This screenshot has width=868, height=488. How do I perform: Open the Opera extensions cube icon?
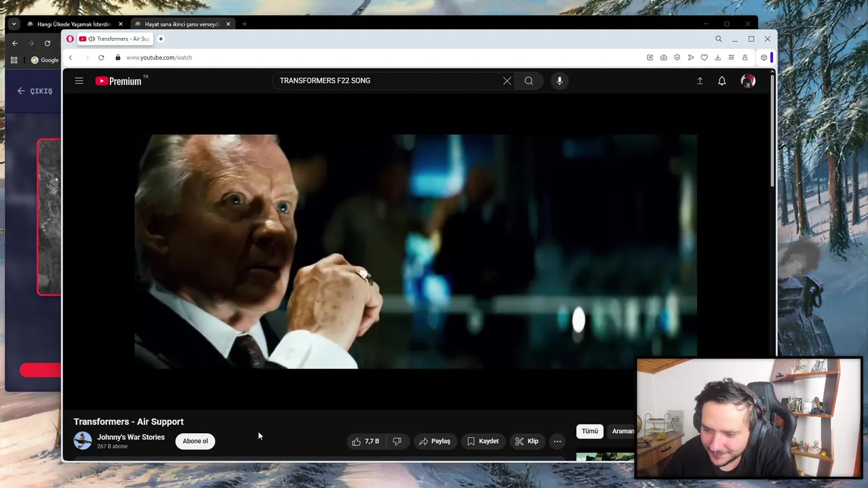(764, 58)
